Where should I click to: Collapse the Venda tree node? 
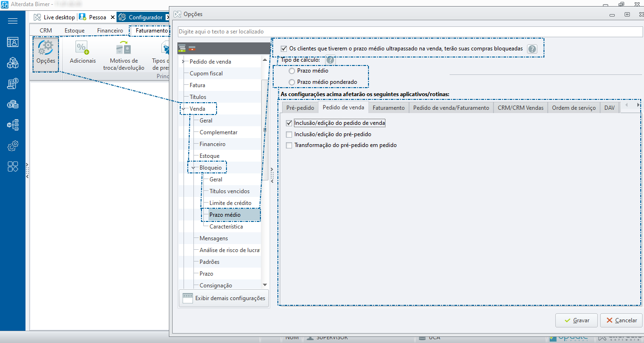pos(183,109)
